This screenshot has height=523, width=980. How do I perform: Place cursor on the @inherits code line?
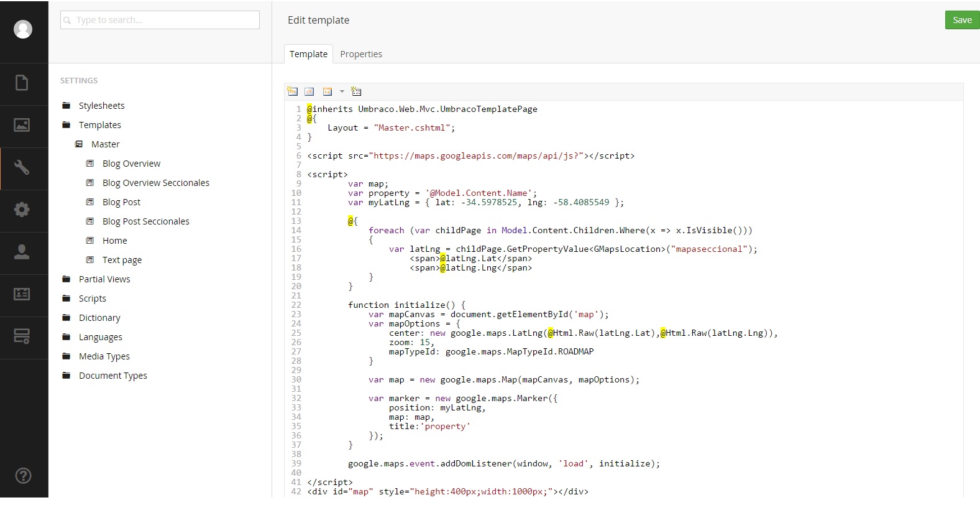[422, 109]
